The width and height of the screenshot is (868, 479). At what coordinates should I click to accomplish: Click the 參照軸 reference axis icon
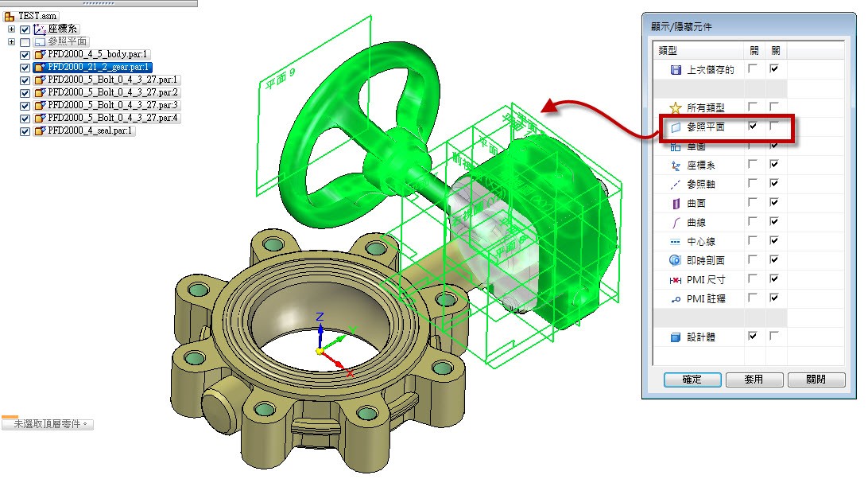pyautogui.click(x=676, y=185)
